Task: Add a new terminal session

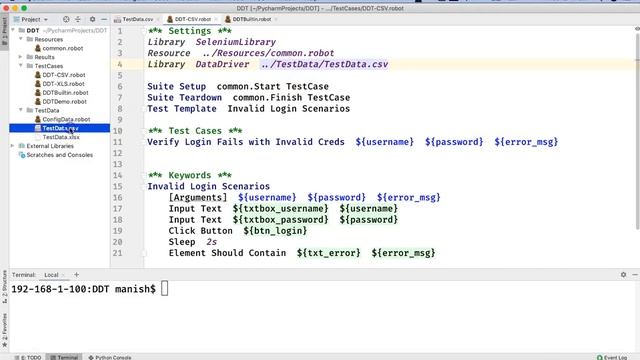Action: point(76,275)
